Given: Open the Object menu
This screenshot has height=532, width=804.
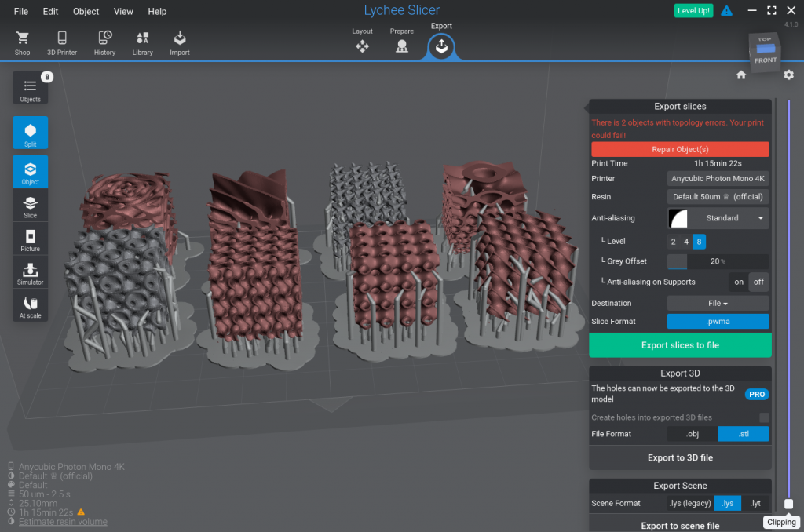Looking at the screenshot, I should pos(86,11).
